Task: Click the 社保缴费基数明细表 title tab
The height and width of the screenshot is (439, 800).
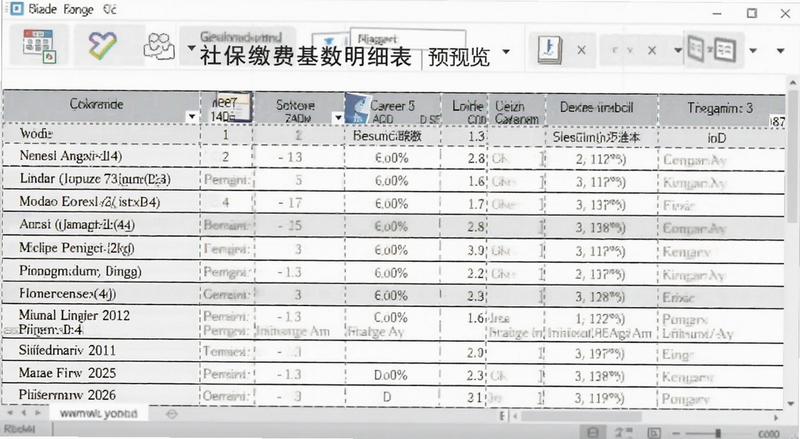Action: [x=306, y=56]
